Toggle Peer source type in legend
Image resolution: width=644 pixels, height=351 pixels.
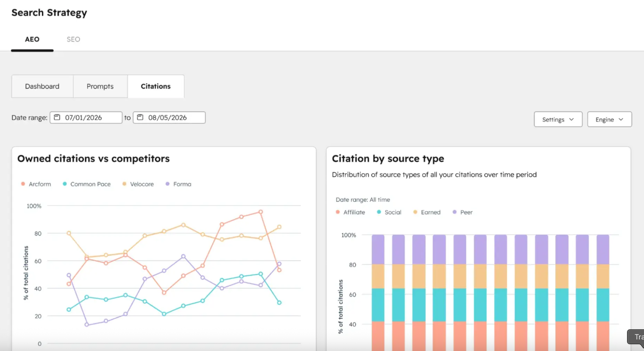tap(463, 212)
